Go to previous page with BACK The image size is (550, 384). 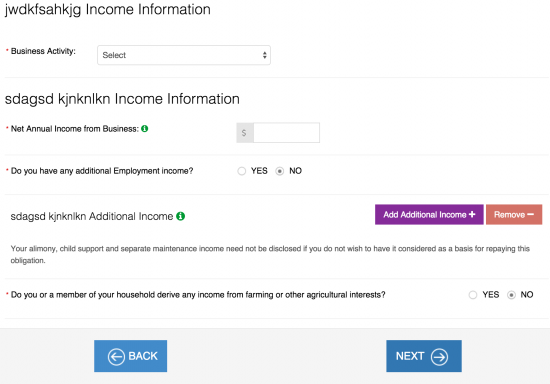130,356
